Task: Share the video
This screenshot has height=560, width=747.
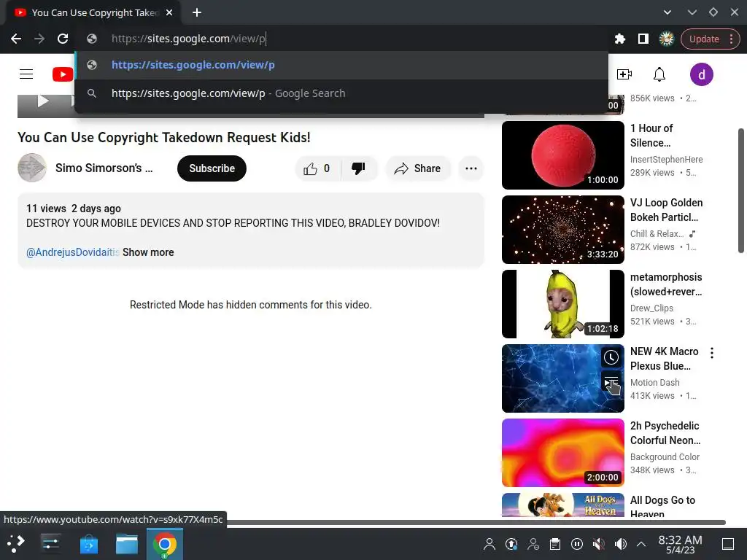Action: [418, 168]
